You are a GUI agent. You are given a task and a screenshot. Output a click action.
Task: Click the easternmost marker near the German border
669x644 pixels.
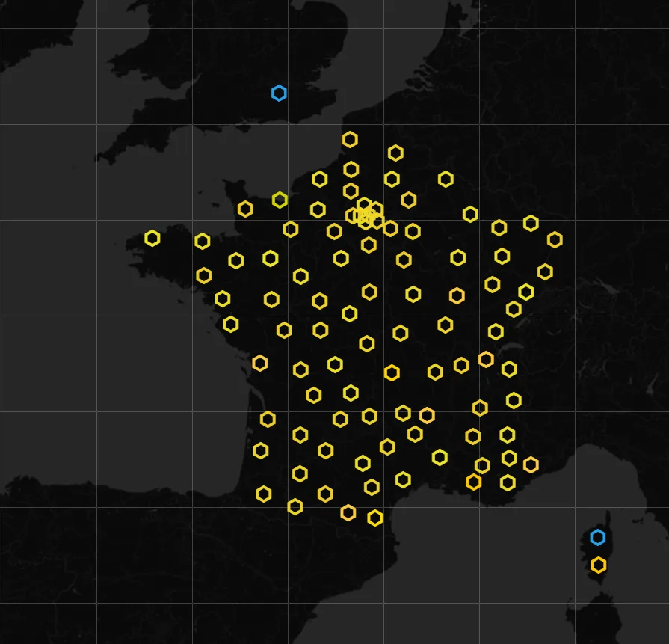click(556, 240)
